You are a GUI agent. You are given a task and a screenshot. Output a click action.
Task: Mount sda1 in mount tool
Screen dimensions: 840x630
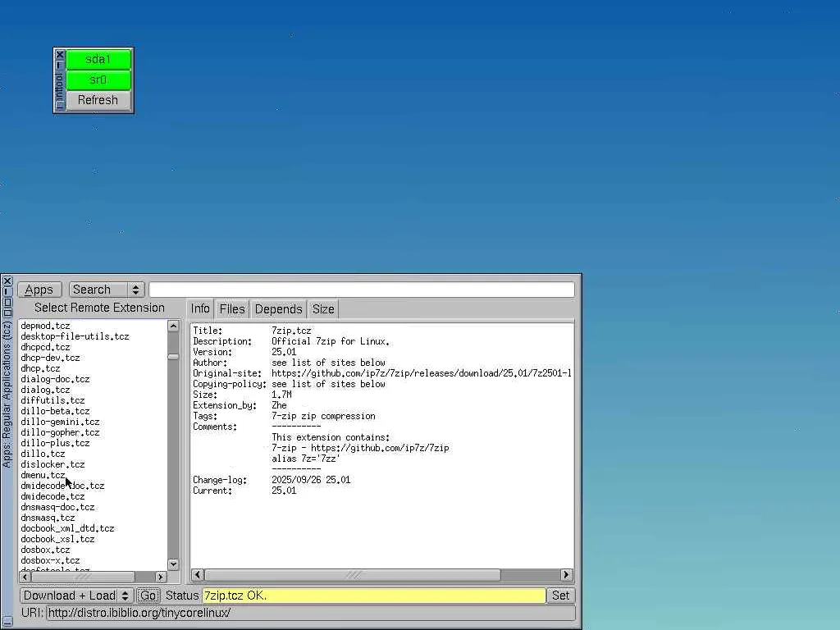pyautogui.click(x=98, y=59)
